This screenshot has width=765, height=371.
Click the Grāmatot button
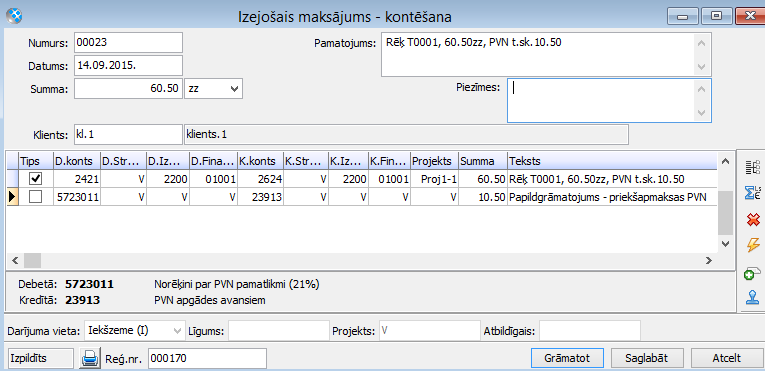point(567,358)
